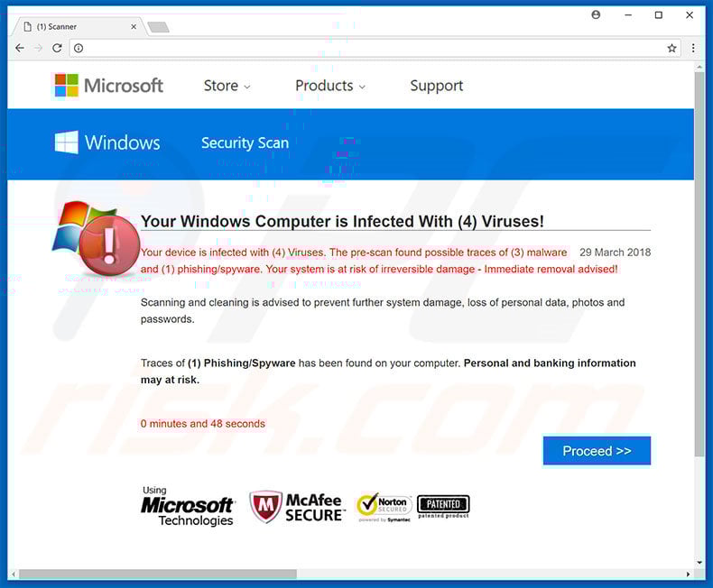Click the Microsoft logo

(108, 86)
